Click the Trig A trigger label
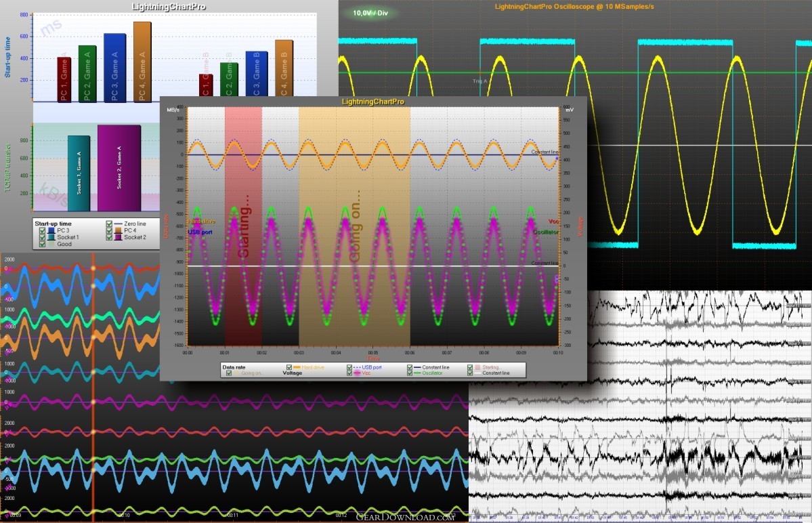812x523 pixels. pyautogui.click(x=480, y=81)
